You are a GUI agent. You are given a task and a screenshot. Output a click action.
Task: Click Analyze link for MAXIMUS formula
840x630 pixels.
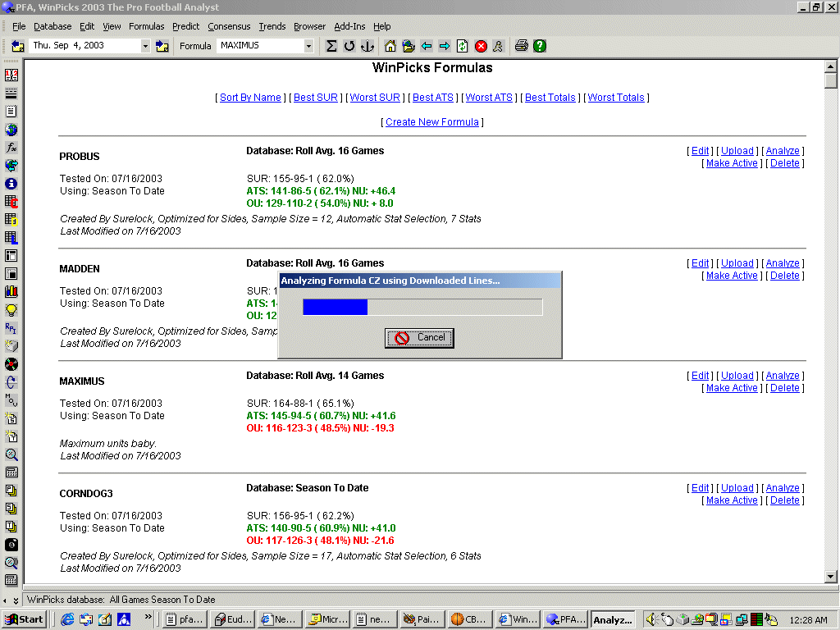[783, 376]
